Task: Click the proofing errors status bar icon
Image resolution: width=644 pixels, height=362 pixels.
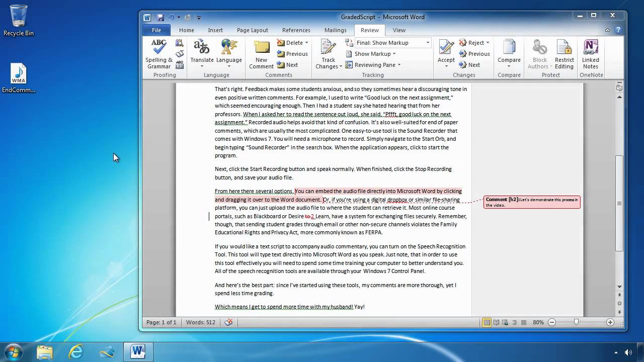Action: pyautogui.click(x=228, y=322)
